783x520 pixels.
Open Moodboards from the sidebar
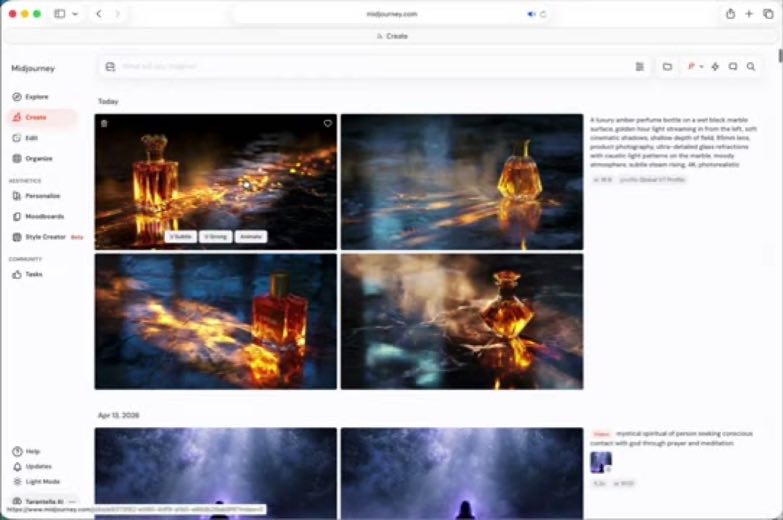click(38, 216)
